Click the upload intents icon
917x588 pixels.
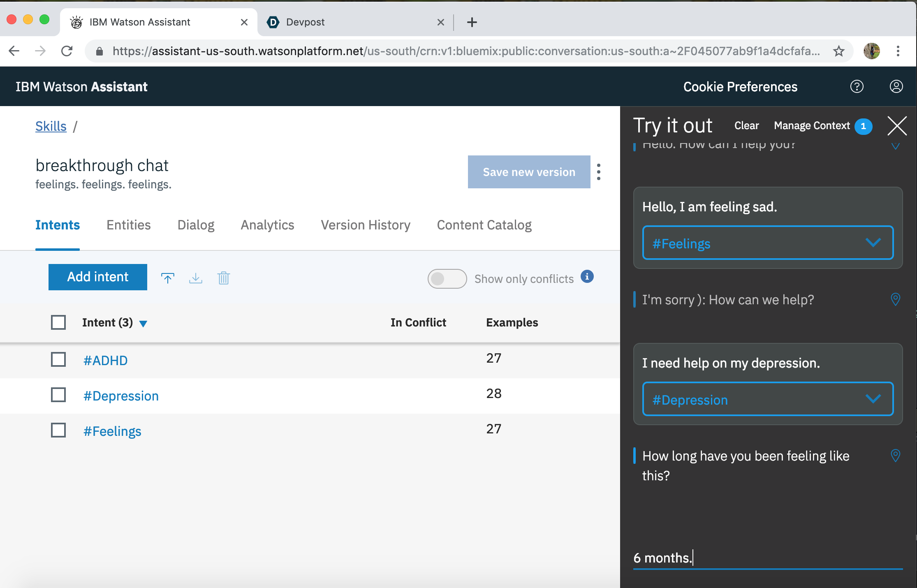[167, 278]
